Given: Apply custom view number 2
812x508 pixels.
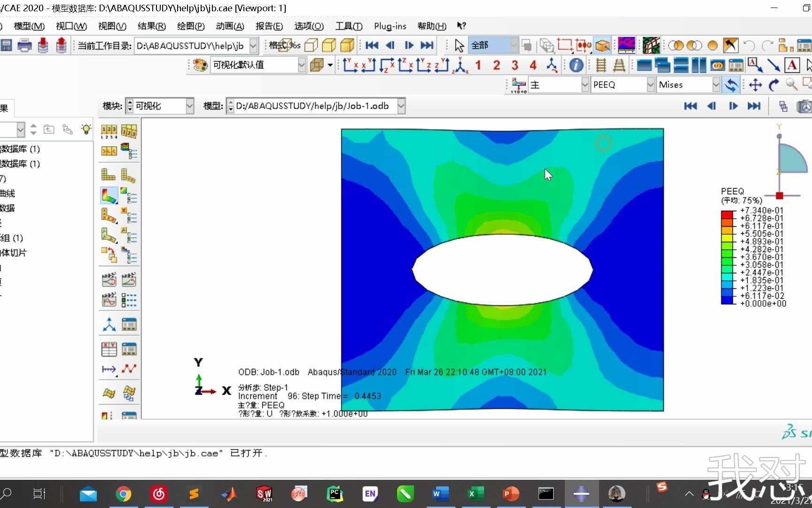Looking at the screenshot, I should tap(496, 65).
